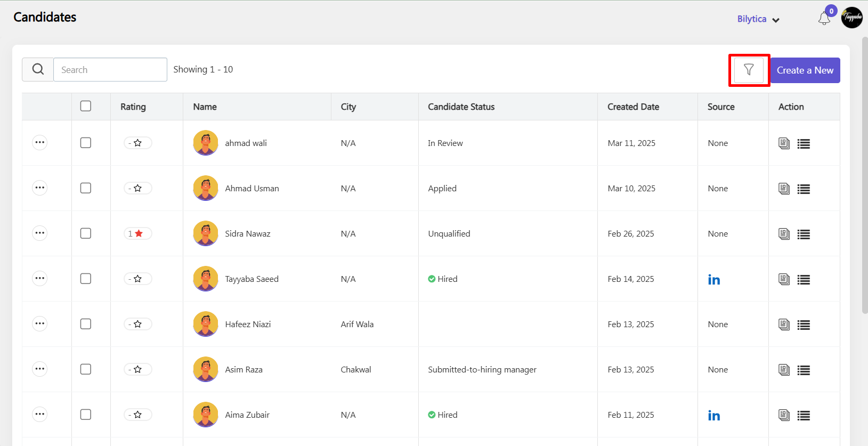The height and width of the screenshot is (446, 868).
Task: Expand the Bilytica company dropdown
Action: [758, 19]
